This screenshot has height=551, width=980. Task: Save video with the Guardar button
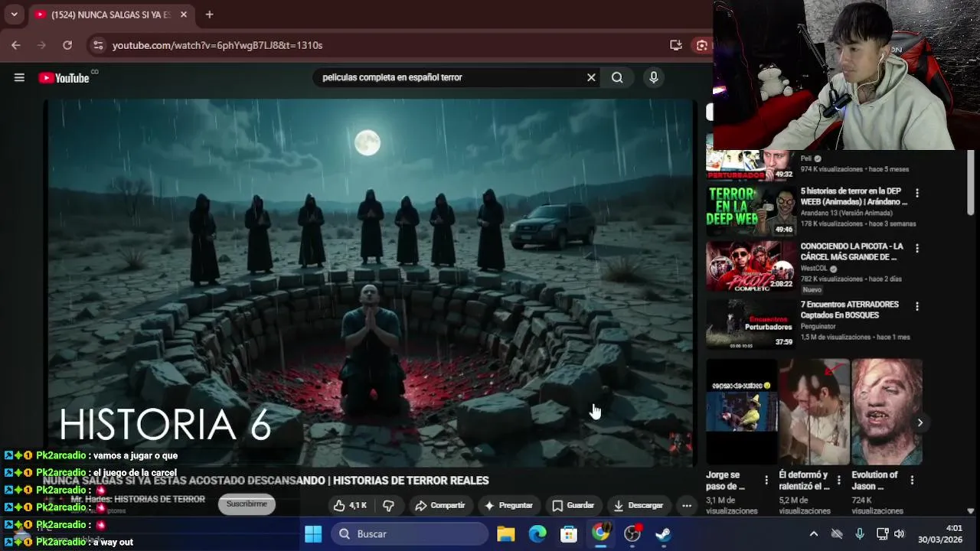(573, 505)
